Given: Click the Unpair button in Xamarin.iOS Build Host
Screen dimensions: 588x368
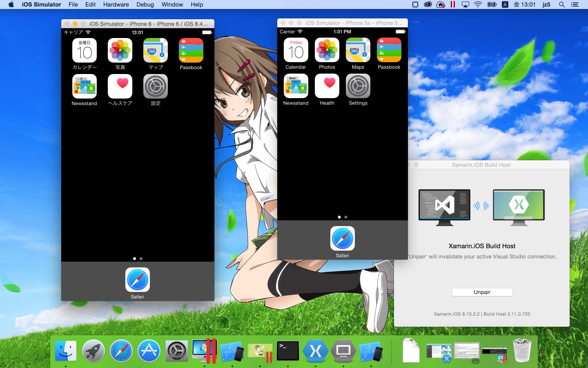Looking at the screenshot, I should (x=482, y=292).
